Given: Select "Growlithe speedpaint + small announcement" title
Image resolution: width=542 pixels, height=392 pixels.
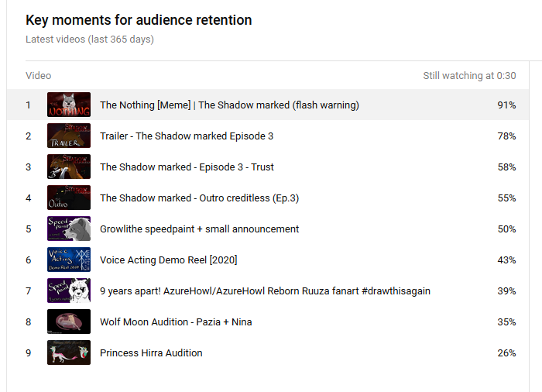Looking at the screenshot, I should click(199, 229).
